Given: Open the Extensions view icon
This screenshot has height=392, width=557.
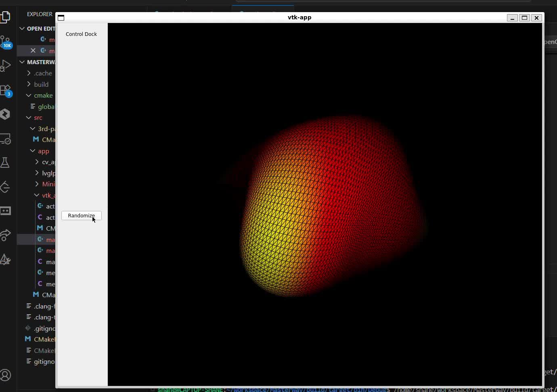Looking at the screenshot, I should [x=6, y=90].
